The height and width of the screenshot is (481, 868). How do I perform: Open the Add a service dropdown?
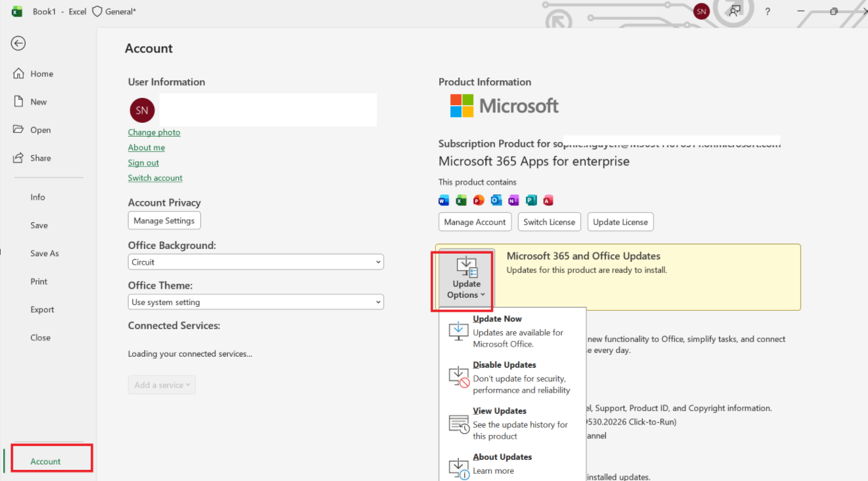[162, 385]
